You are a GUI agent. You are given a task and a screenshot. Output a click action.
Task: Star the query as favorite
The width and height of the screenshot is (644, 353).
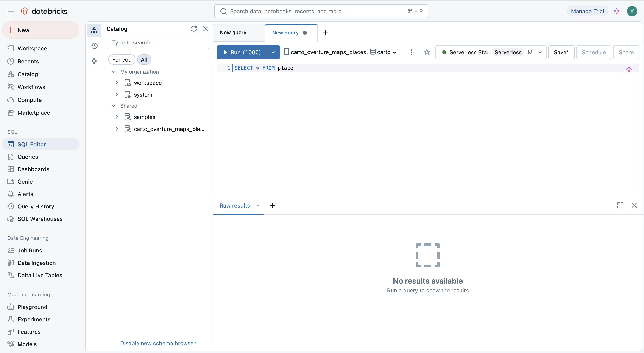427,52
